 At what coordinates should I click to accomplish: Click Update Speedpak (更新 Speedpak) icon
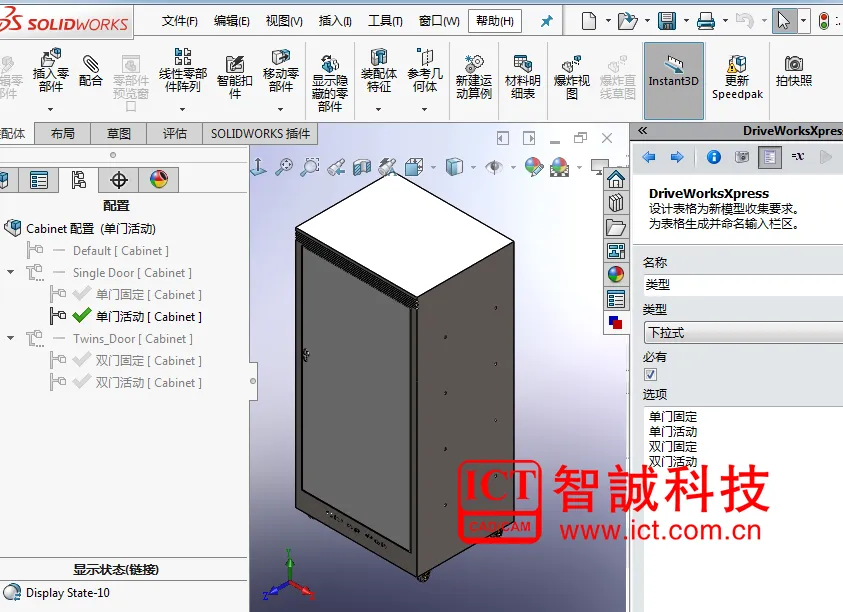737,77
